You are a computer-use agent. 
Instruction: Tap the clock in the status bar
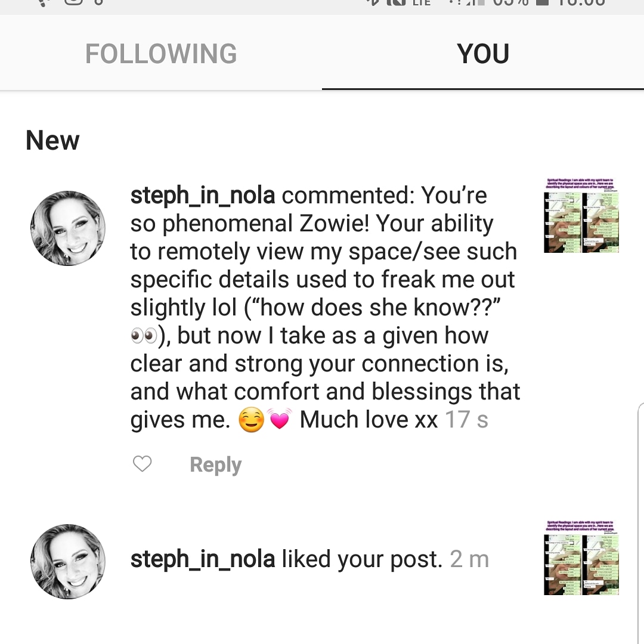[x=581, y=2]
